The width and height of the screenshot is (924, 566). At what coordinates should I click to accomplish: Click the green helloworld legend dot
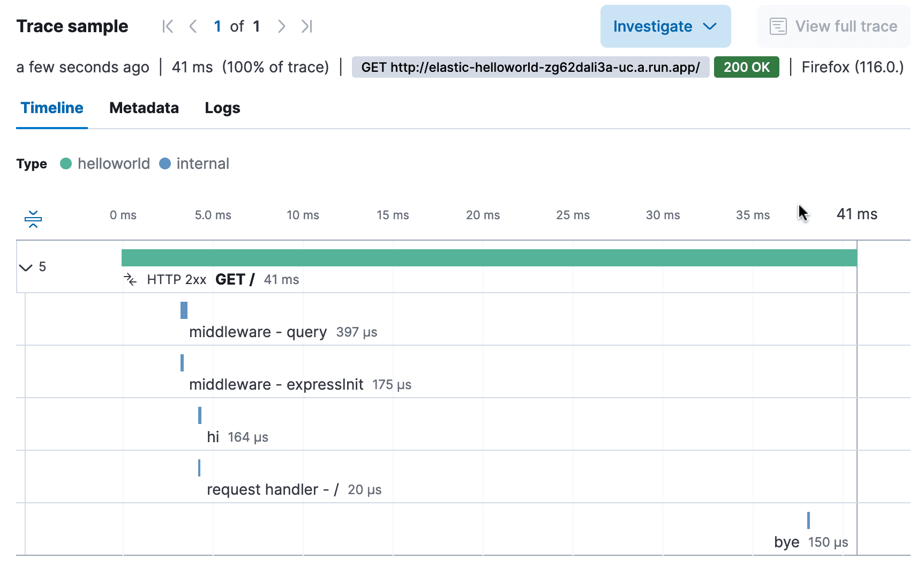tap(66, 163)
